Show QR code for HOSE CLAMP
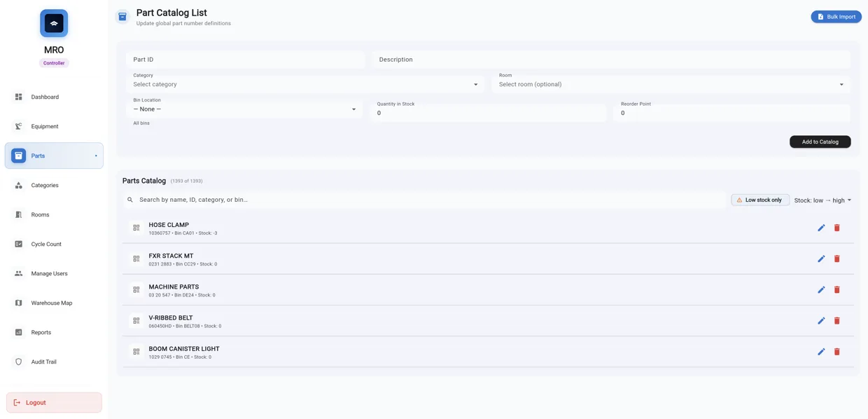The height and width of the screenshot is (419, 868). [136, 228]
